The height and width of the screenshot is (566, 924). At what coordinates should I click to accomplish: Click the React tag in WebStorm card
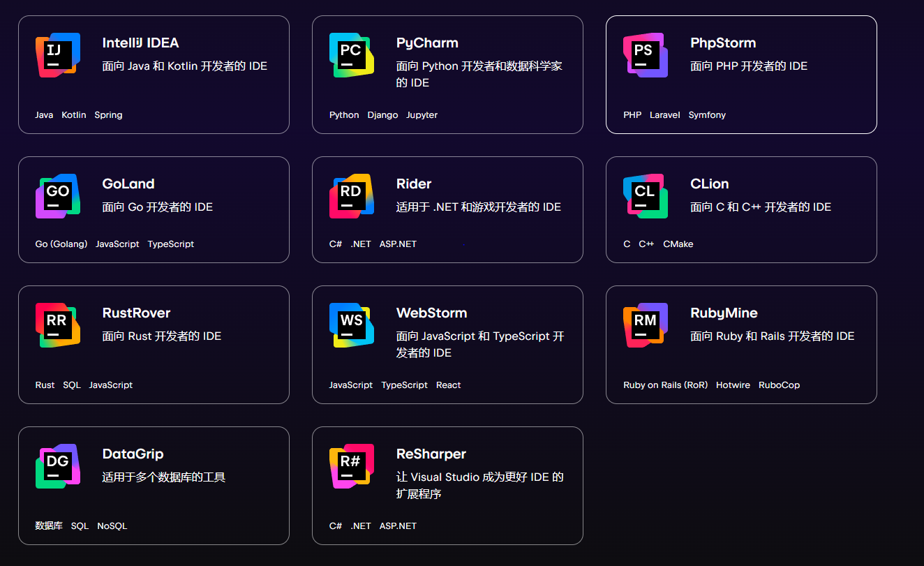(449, 385)
